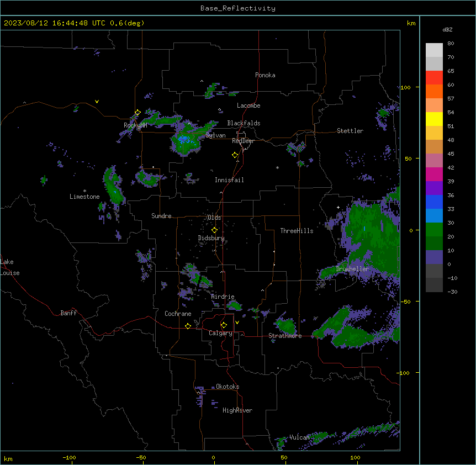Click the 0 tick on the bottom axis
Image resolution: width=476 pixels, height=465 pixels.
(213, 457)
